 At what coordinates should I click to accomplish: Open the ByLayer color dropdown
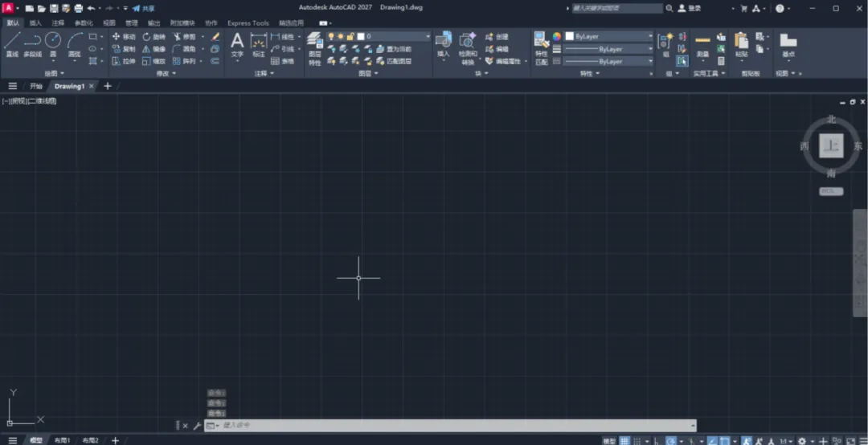coord(608,36)
